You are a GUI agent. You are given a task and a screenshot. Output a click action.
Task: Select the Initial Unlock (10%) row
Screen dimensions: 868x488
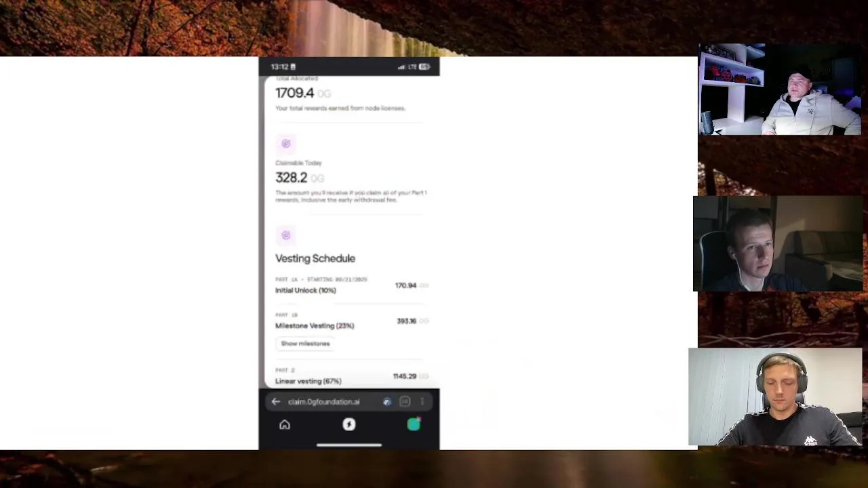coord(352,285)
